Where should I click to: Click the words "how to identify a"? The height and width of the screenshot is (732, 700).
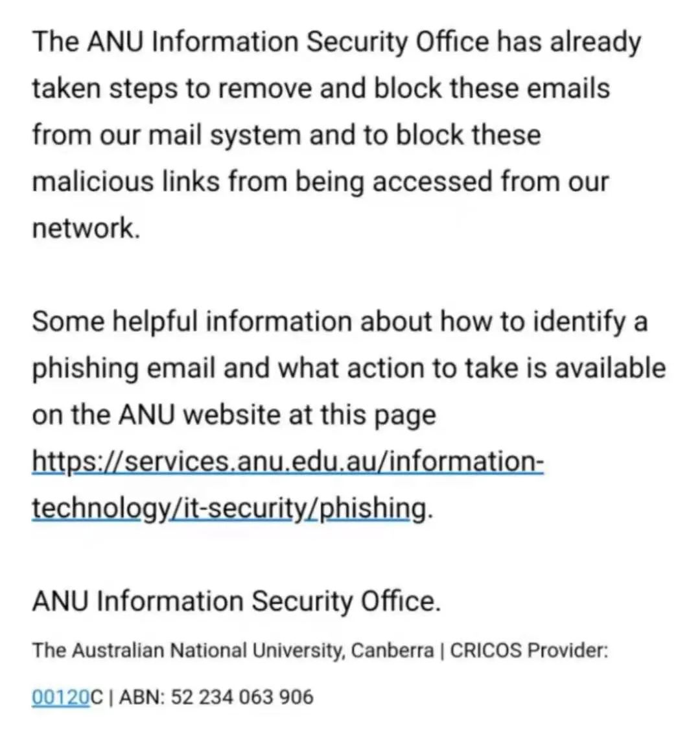tap(544, 323)
